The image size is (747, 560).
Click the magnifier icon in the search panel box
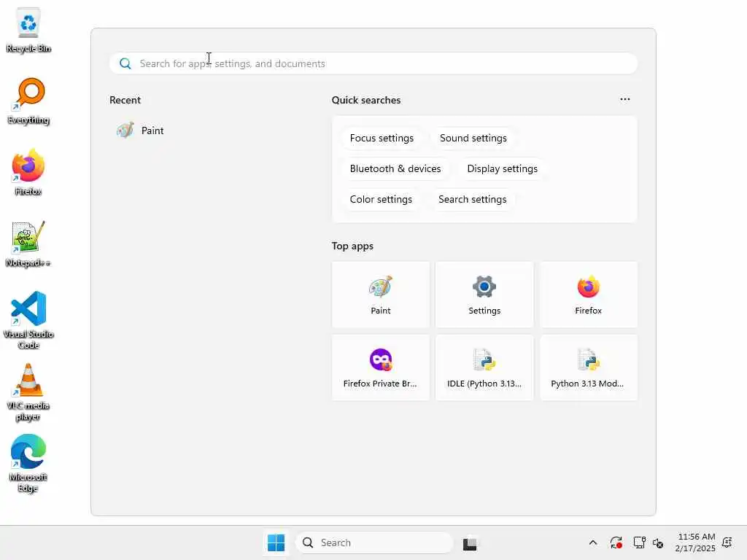pos(125,64)
